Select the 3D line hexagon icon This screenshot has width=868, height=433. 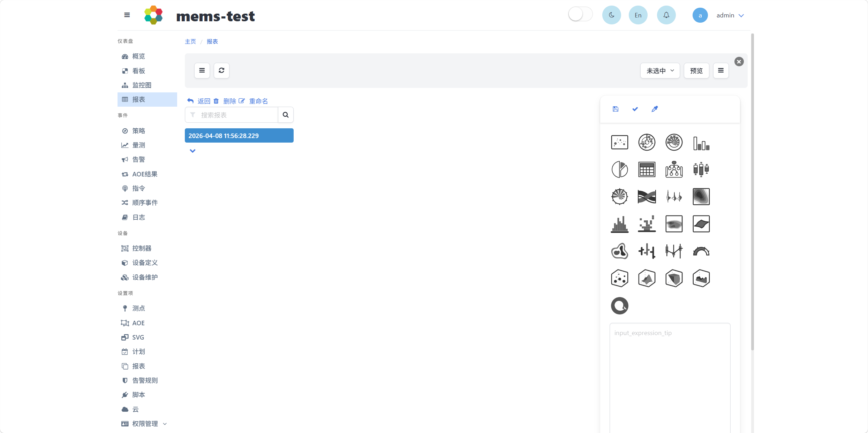pos(701,278)
